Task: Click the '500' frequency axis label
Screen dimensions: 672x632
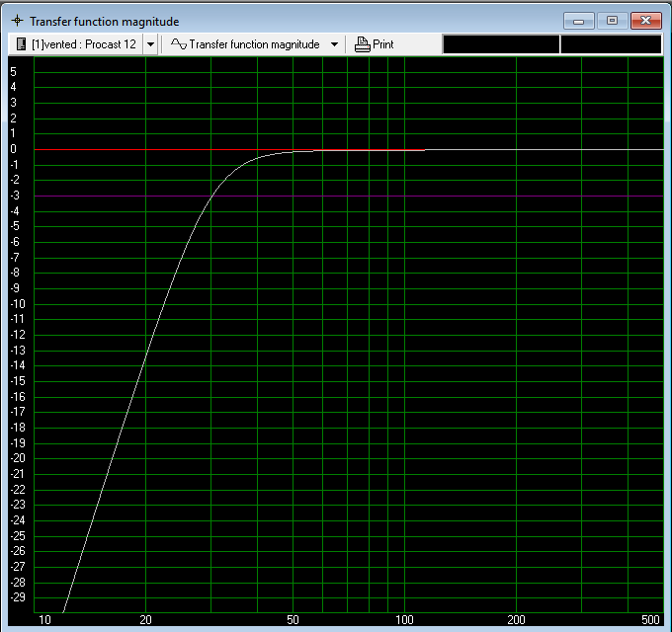Action: click(x=650, y=620)
